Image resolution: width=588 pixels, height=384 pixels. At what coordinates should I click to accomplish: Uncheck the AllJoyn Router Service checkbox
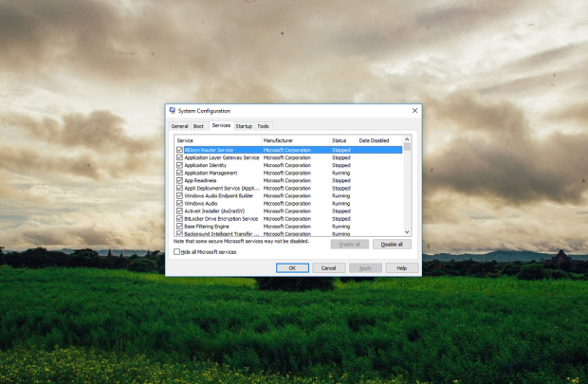tap(179, 150)
